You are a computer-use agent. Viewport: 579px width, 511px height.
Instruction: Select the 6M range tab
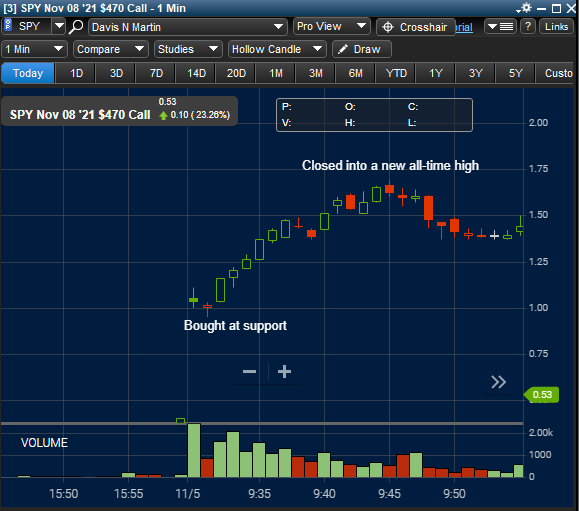(x=356, y=73)
